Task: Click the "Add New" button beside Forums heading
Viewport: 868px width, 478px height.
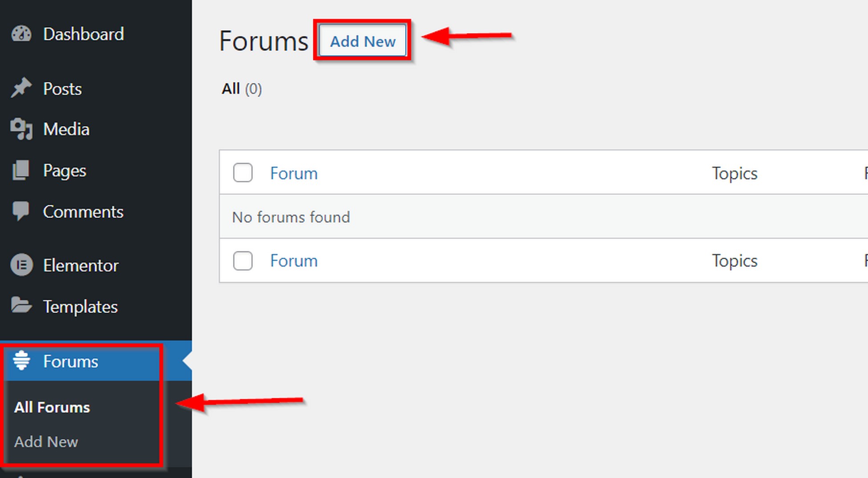Action: 362,41
